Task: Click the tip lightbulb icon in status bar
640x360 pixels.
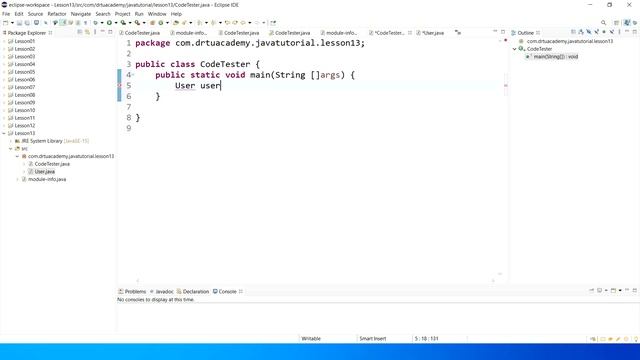Action: pos(636,339)
